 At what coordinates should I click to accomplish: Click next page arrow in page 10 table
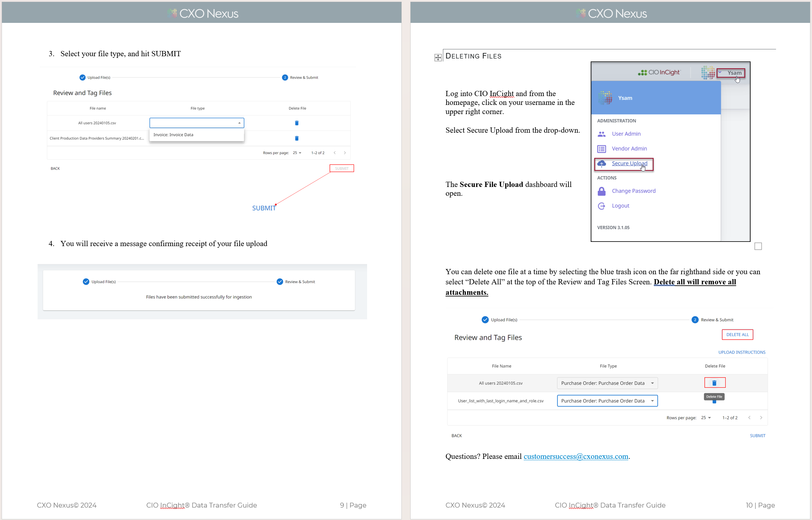pos(761,418)
